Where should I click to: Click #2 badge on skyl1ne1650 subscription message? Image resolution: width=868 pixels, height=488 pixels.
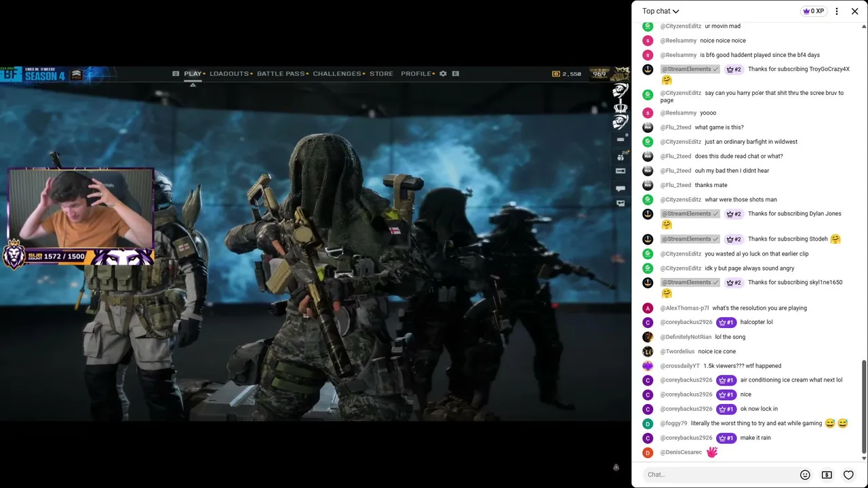click(x=734, y=283)
